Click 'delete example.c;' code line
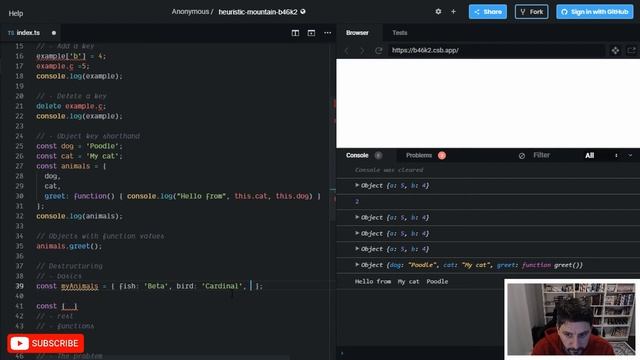Image resolution: width=640 pixels, height=360 pixels. click(x=71, y=106)
